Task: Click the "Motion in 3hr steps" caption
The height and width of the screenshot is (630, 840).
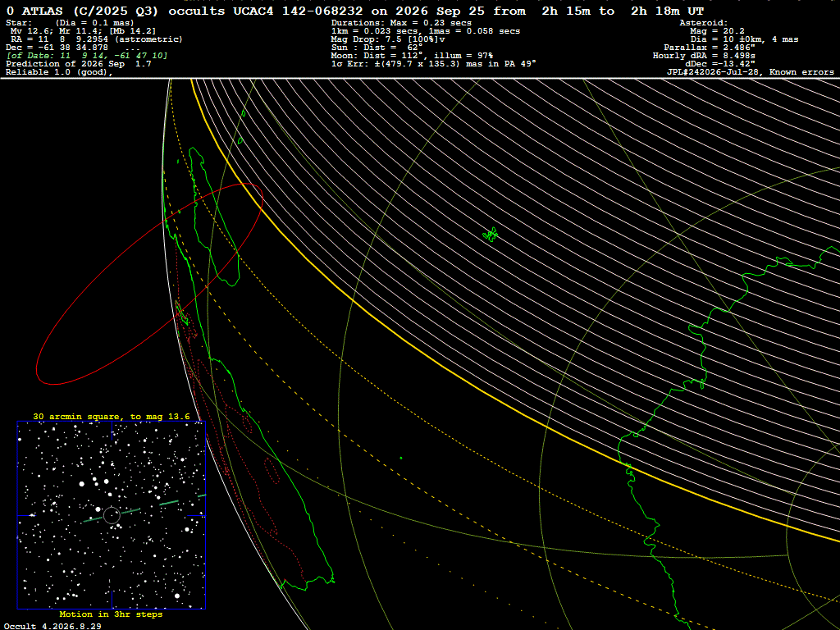Action: (111, 614)
